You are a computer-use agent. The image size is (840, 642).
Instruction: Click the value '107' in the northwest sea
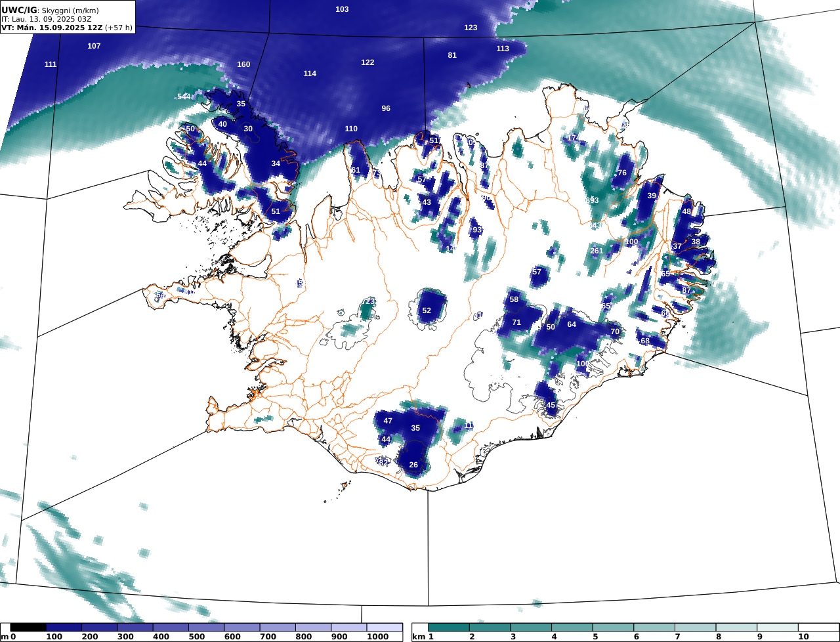(94, 46)
